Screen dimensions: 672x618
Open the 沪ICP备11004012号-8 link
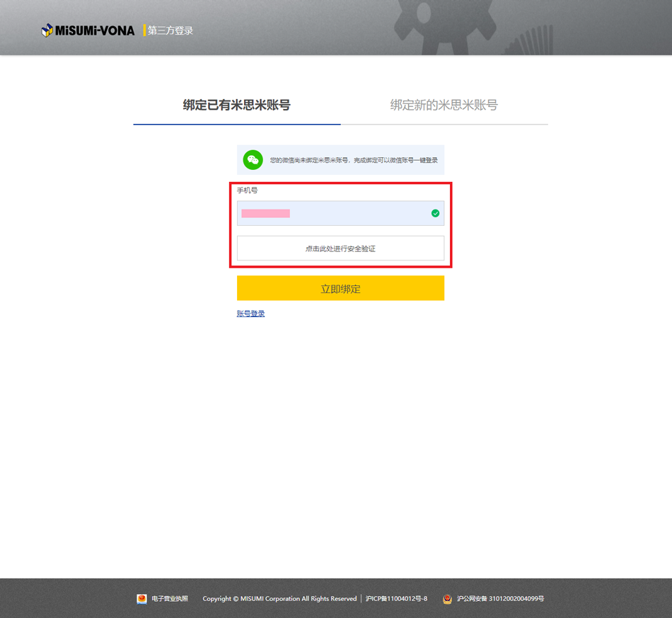396,599
